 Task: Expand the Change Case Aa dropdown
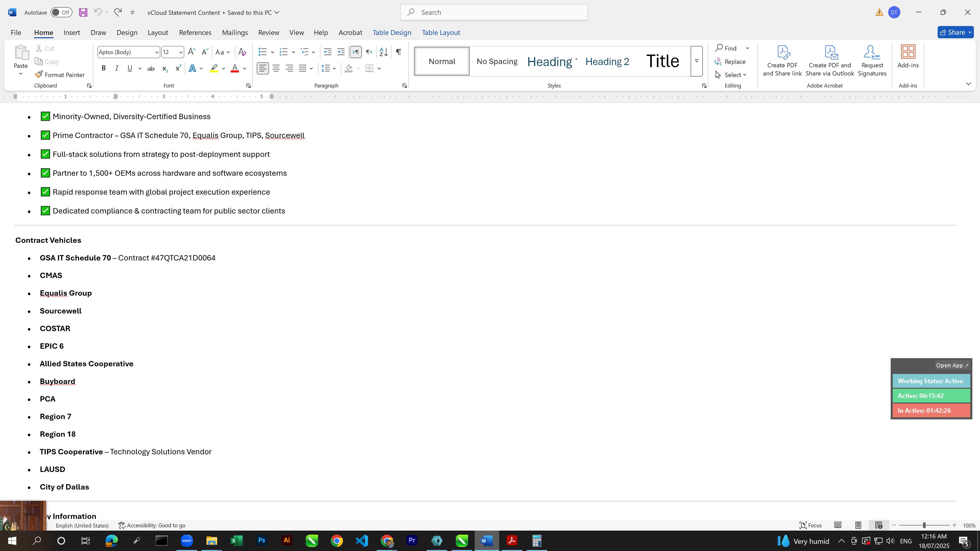click(223, 52)
